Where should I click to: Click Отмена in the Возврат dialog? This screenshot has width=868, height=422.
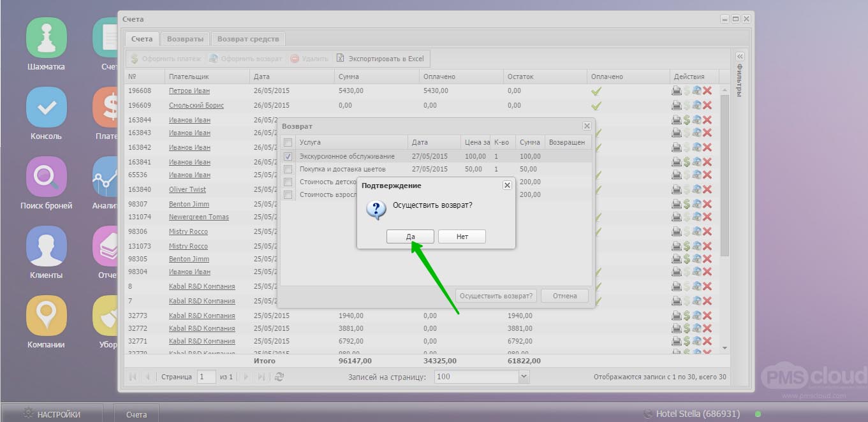pyautogui.click(x=565, y=296)
